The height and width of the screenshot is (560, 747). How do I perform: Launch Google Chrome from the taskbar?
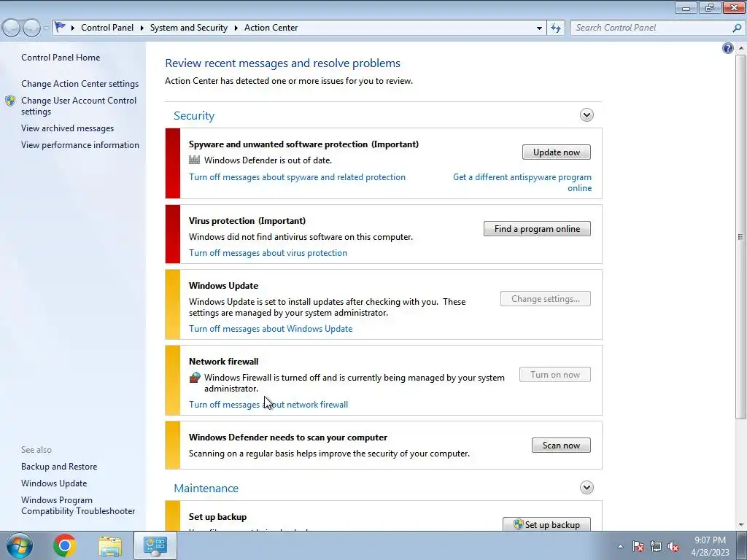(64, 545)
